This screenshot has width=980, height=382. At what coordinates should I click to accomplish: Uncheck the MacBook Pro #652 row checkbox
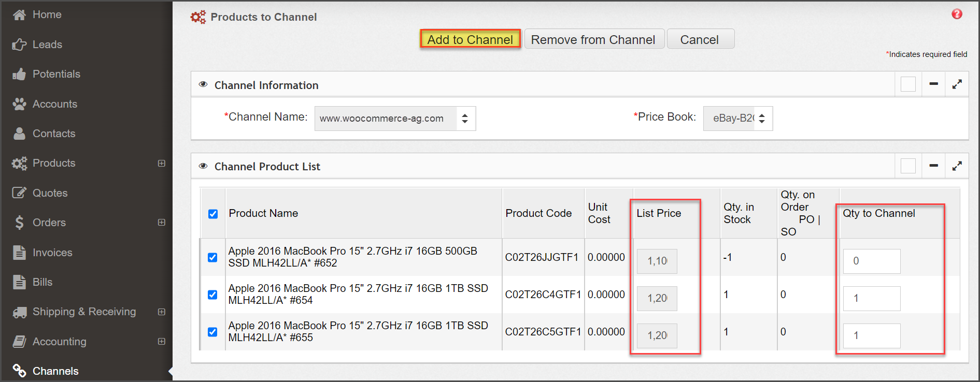click(x=212, y=257)
